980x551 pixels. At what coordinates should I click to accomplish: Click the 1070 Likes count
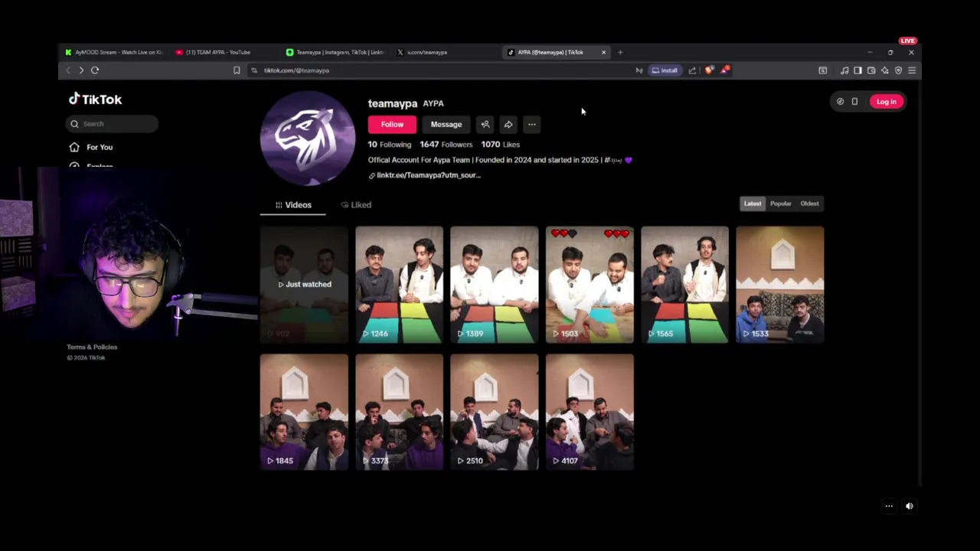(x=501, y=145)
